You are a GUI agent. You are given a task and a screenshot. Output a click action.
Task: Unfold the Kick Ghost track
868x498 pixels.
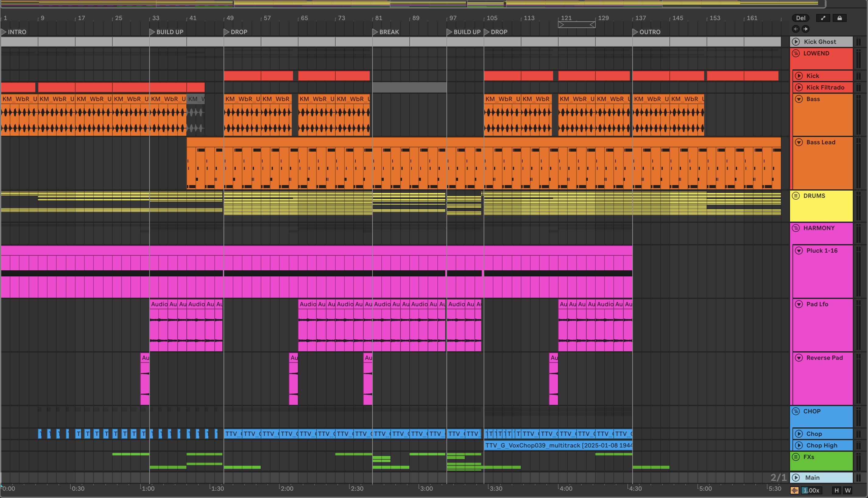(x=796, y=42)
